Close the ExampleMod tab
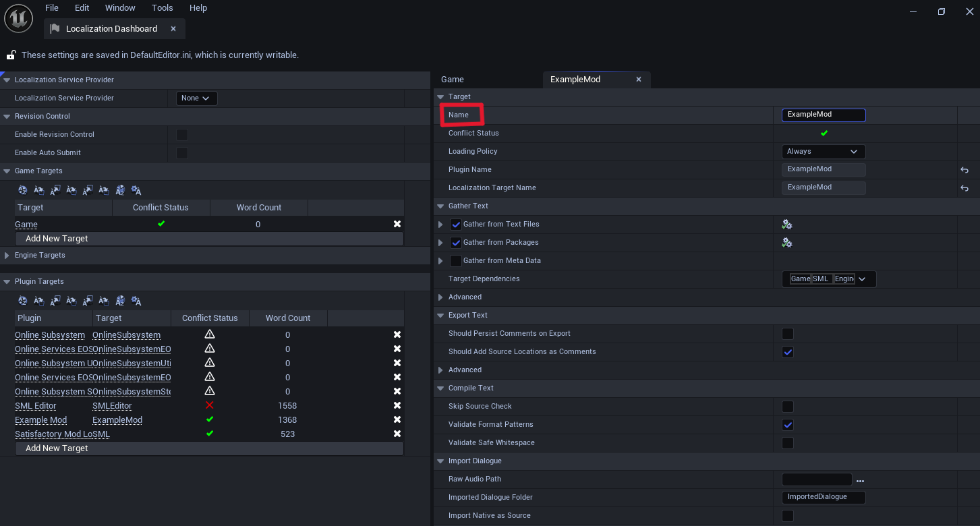This screenshot has height=526, width=980. (x=639, y=80)
